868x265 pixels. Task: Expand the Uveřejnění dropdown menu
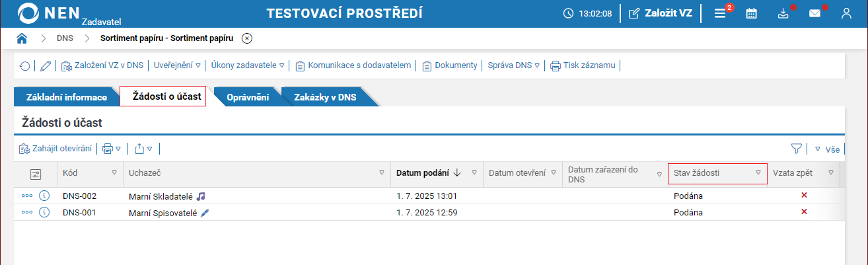tap(177, 65)
